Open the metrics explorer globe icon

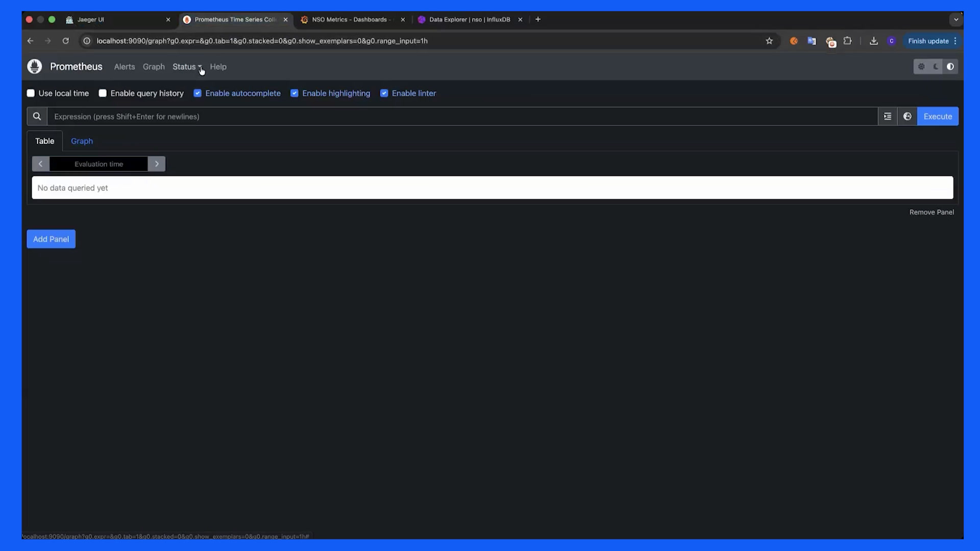907,116
